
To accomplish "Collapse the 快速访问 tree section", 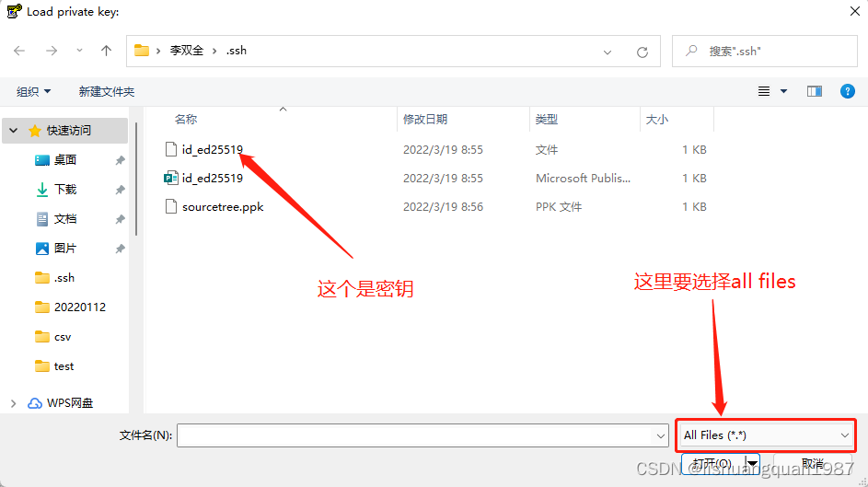I will point(13,131).
